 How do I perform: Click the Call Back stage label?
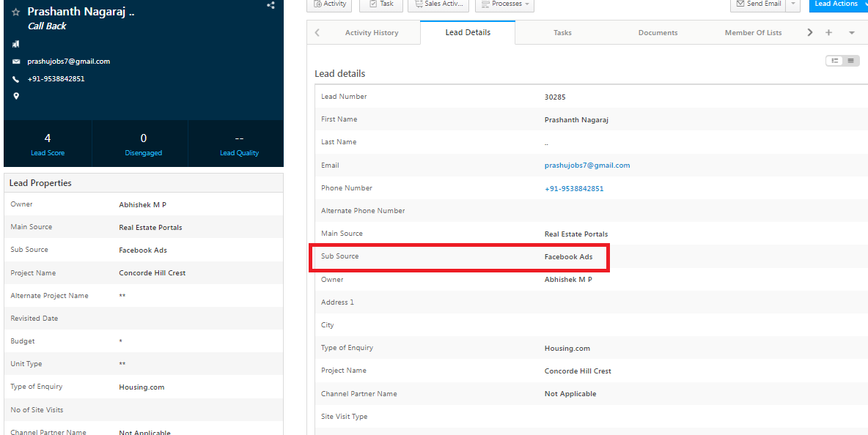[x=47, y=26]
